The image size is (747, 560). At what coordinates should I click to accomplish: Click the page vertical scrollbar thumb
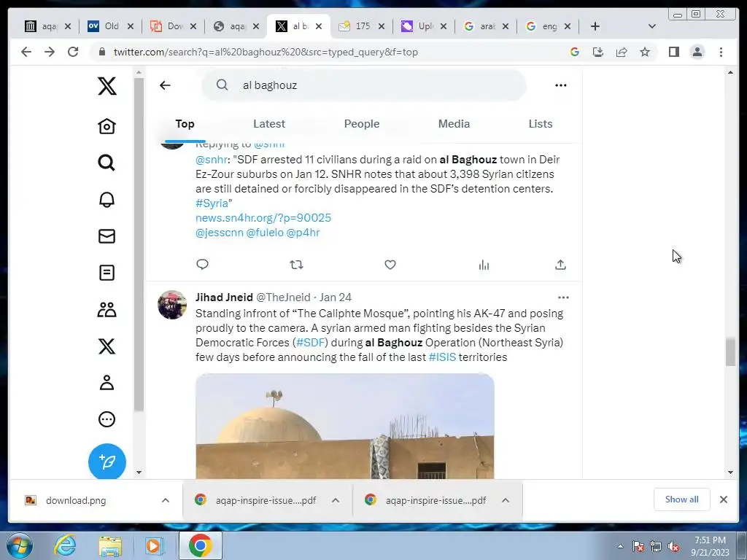tap(730, 352)
